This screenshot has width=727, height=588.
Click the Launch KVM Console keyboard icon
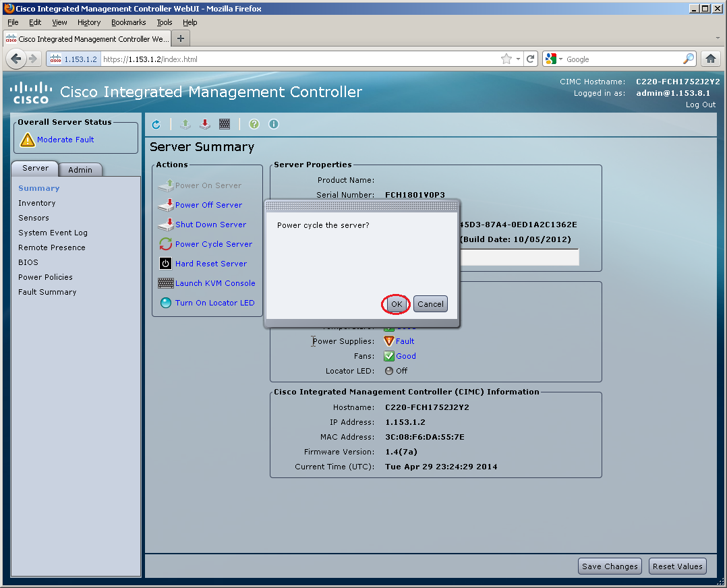tap(165, 283)
